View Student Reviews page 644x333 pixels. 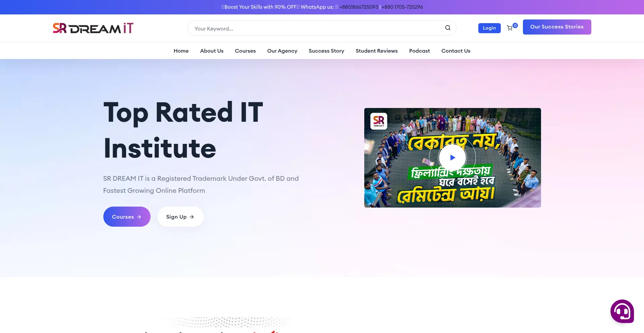click(x=376, y=51)
